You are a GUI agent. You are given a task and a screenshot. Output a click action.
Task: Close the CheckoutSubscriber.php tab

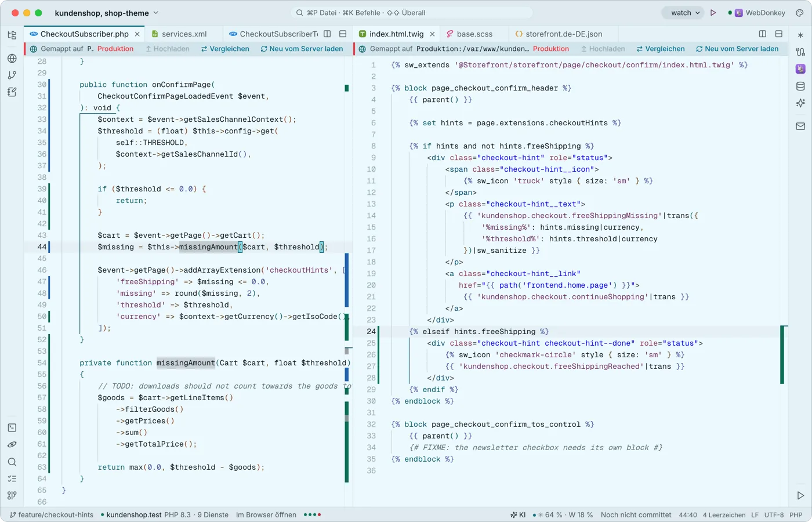137,34
